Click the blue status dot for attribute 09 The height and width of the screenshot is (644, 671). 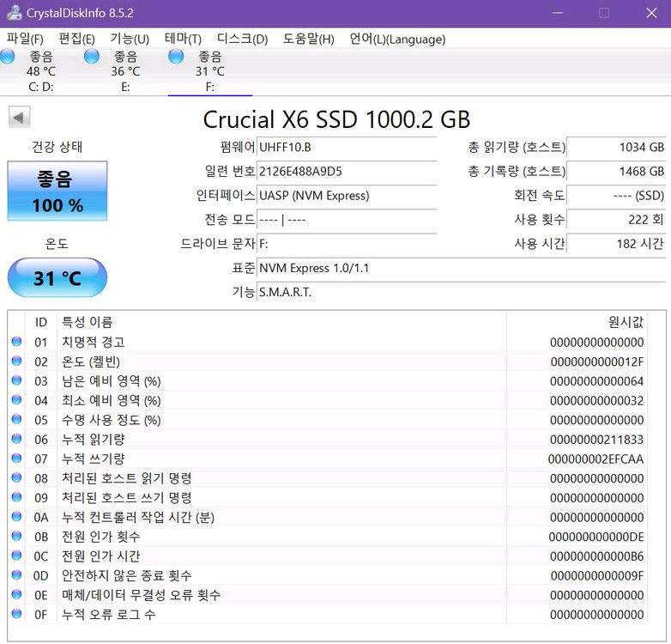click(x=16, y=496)
